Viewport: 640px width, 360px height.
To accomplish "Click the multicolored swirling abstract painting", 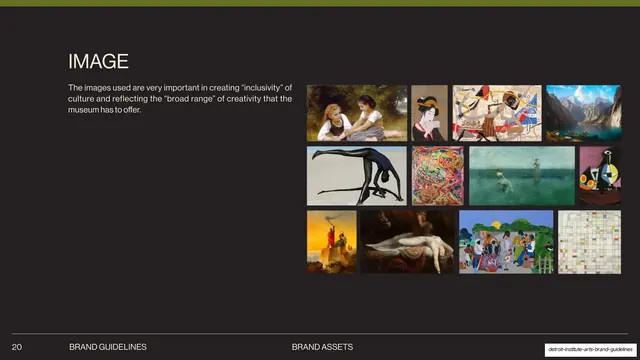I will [438, 176].
